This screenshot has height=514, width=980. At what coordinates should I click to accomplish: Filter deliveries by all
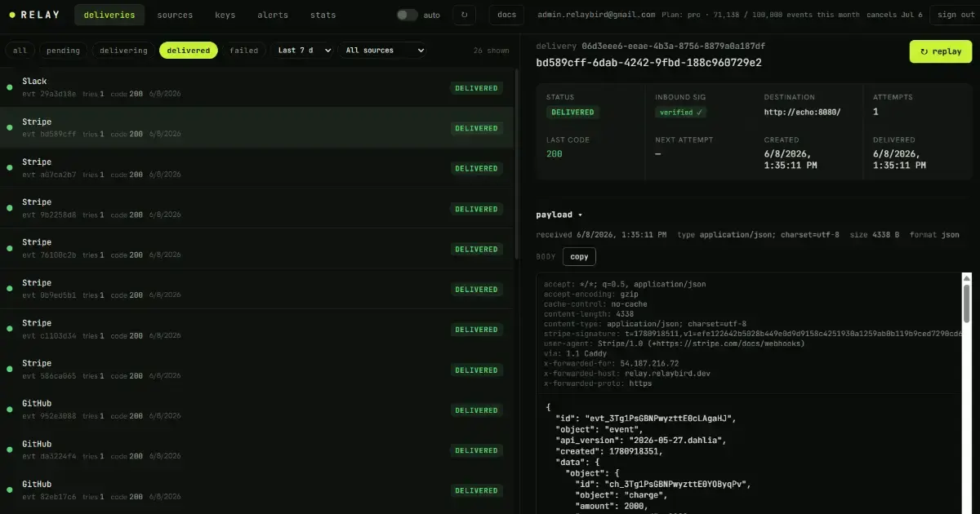click(20, 51)
